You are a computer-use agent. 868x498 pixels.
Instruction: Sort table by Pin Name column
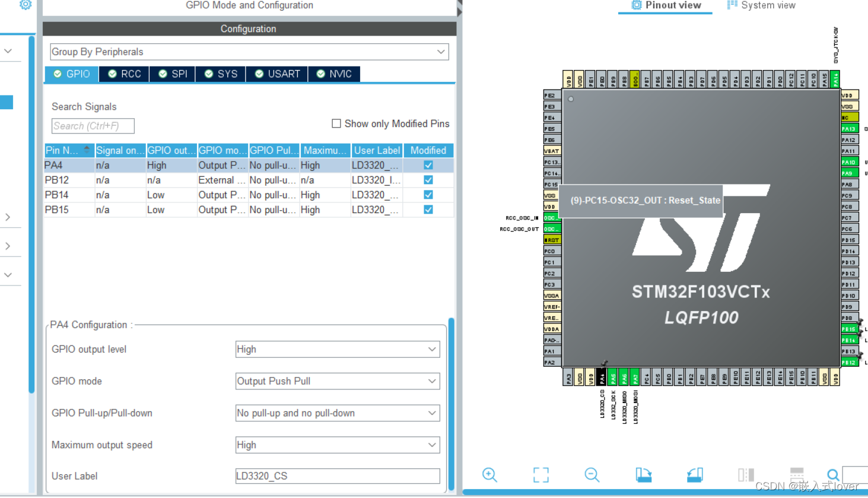[x=69, y=150]
